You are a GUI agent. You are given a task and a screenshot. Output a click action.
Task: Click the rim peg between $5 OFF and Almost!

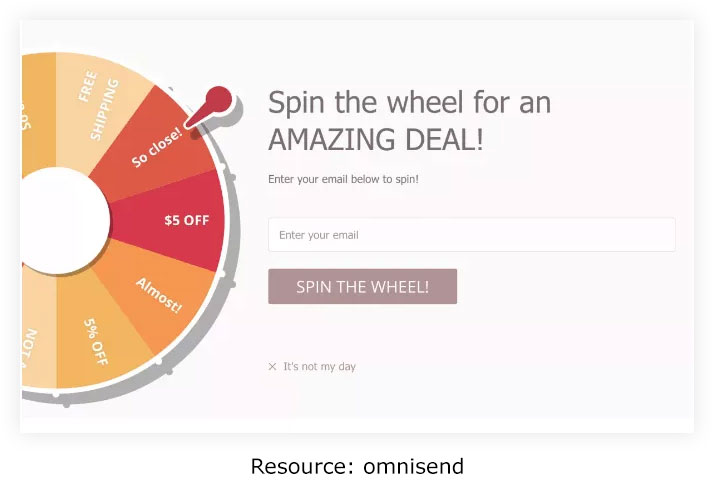pos(233,284)
